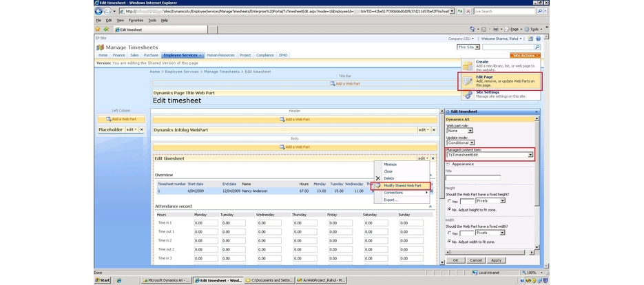Viewport: 644px width, 285px height.
Task: Stop page loading with the red X
Action: click(468, 12)
